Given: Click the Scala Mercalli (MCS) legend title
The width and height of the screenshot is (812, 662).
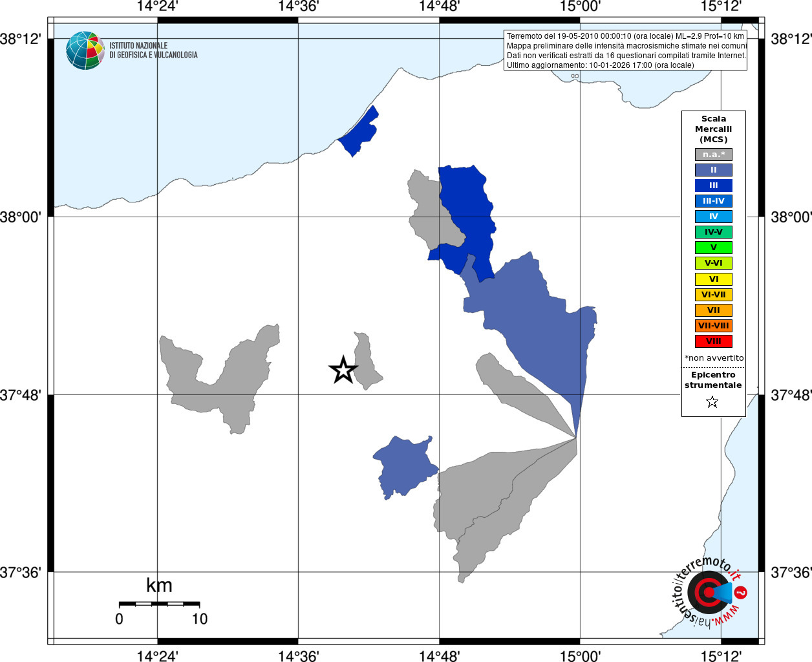Looking at the screenshot, I should [714, 129].
